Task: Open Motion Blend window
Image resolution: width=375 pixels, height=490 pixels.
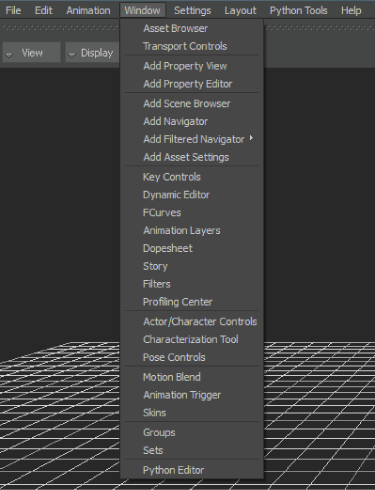Action: click(192, 377)
